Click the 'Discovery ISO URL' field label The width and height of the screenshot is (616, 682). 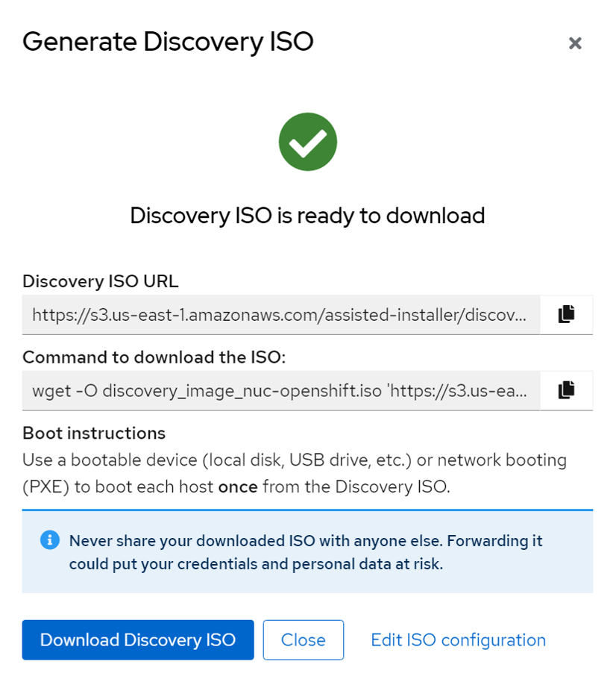tap(101, 281)
